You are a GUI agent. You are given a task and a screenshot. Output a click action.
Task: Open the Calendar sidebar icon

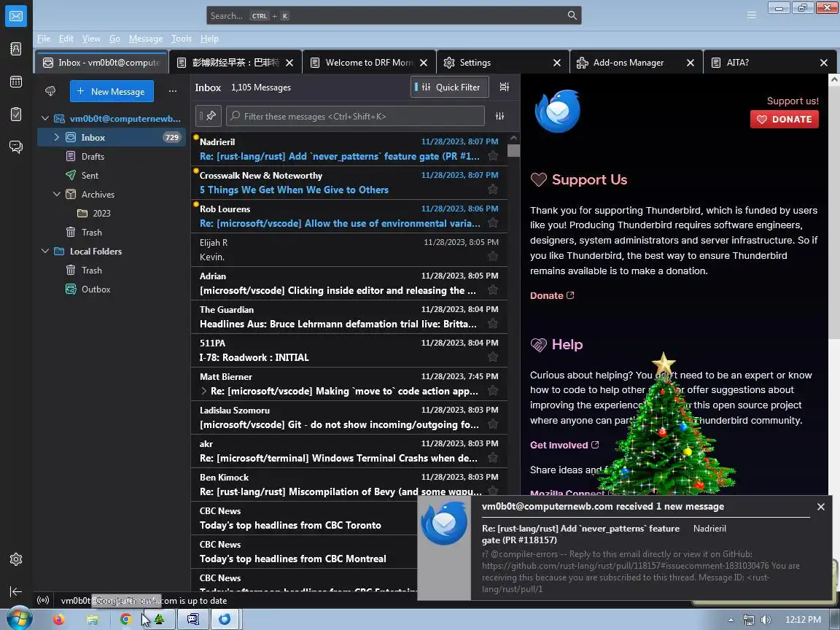[x=16, y=82]
